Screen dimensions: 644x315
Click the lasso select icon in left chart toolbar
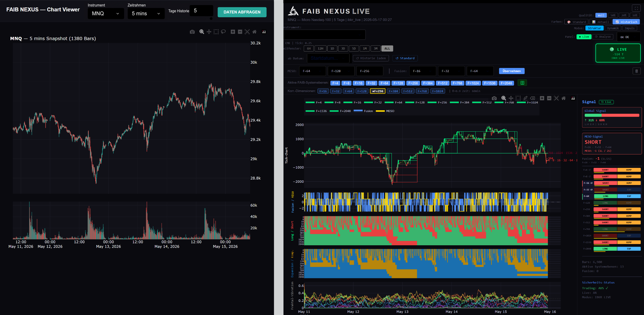click(223, 32)
